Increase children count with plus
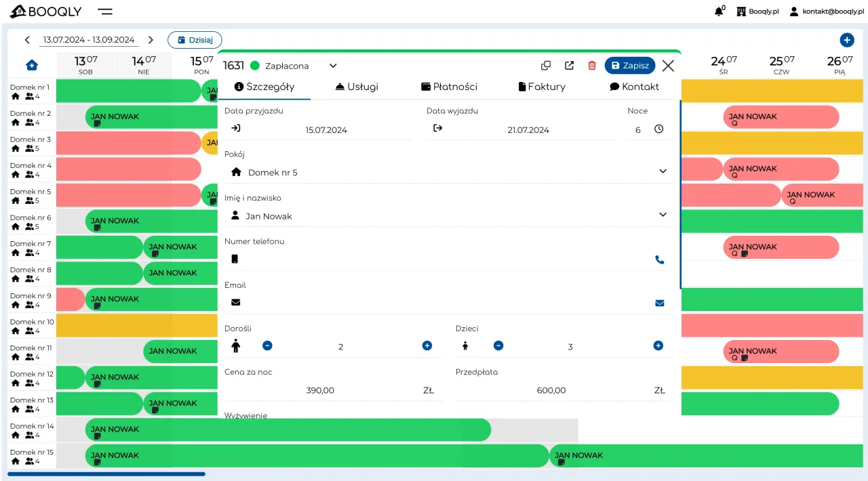Image resolution: width=868 pixels, height=481 pixels. pos(658,346)
